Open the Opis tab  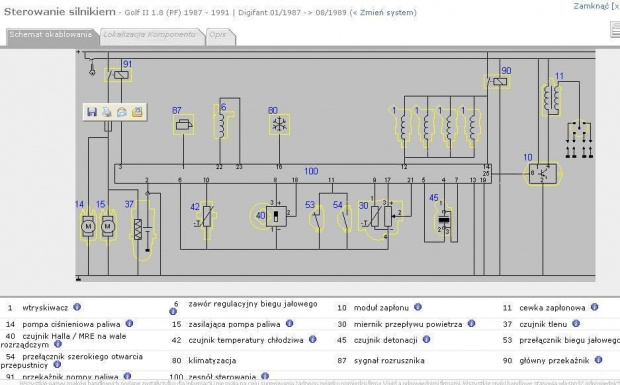[x=218, y=35]
